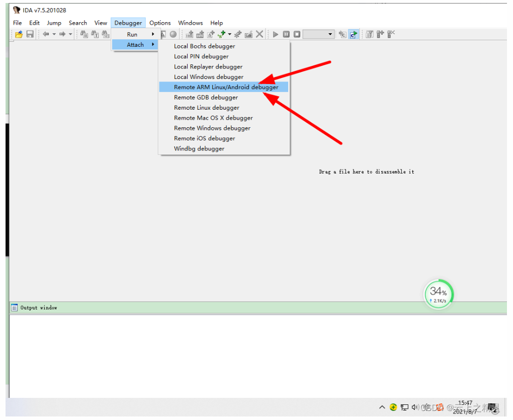Click the delete breakpoint X icon
The width and height of the screenshot is (513, 420).
point(391,34)
